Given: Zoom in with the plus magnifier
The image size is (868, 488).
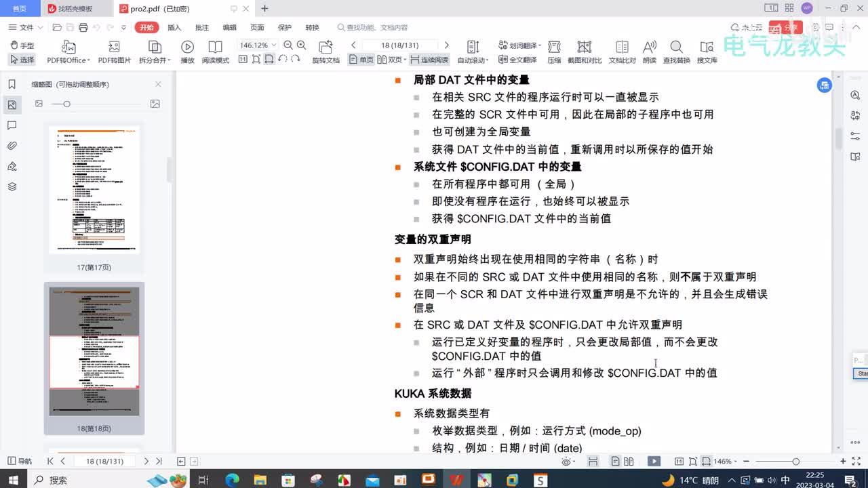Looking at the screenshot, I should point(302,45).
